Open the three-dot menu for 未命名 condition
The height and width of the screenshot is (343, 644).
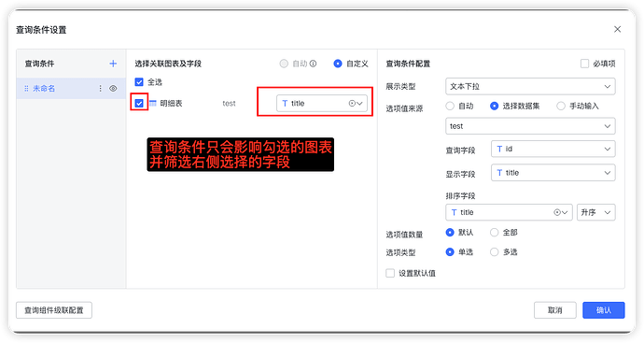100,89
